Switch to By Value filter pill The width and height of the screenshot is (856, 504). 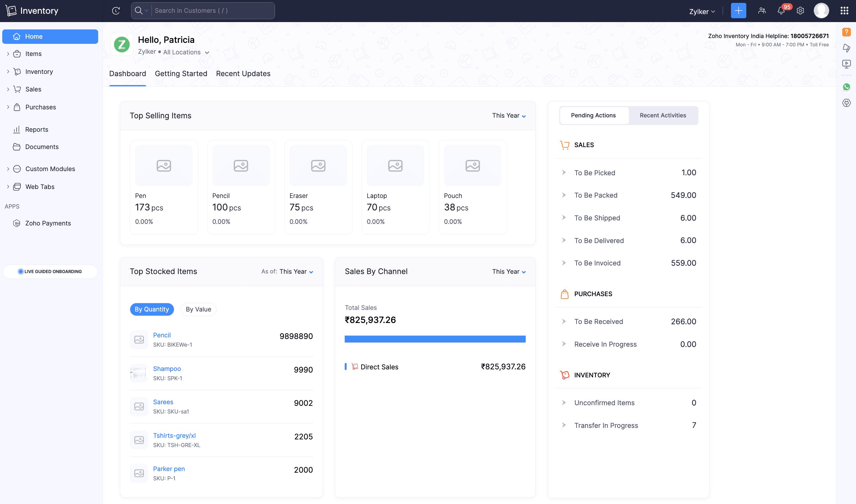(198, 309)
